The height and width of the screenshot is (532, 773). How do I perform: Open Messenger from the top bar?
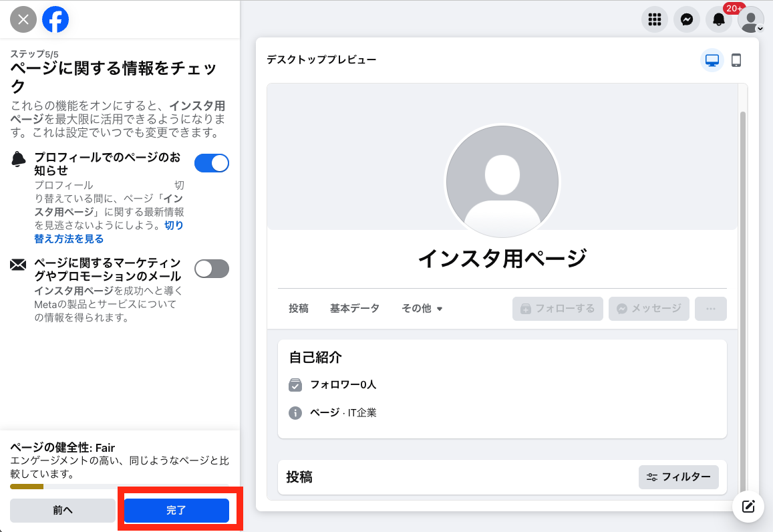click(x=685, y=19)
